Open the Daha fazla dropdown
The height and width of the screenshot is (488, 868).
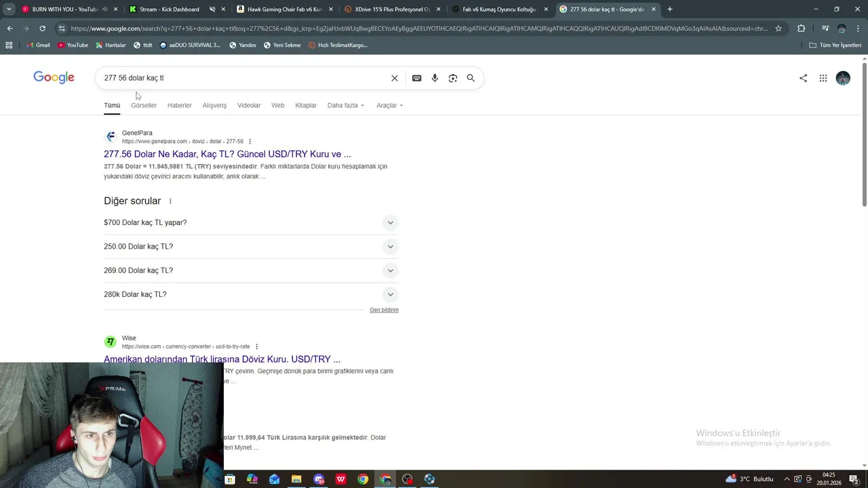click(346, 106)
